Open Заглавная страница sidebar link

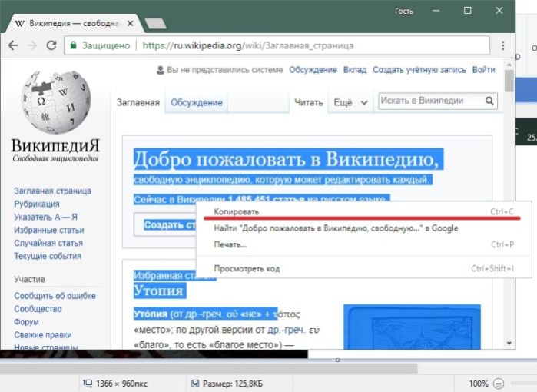point(53,191)
